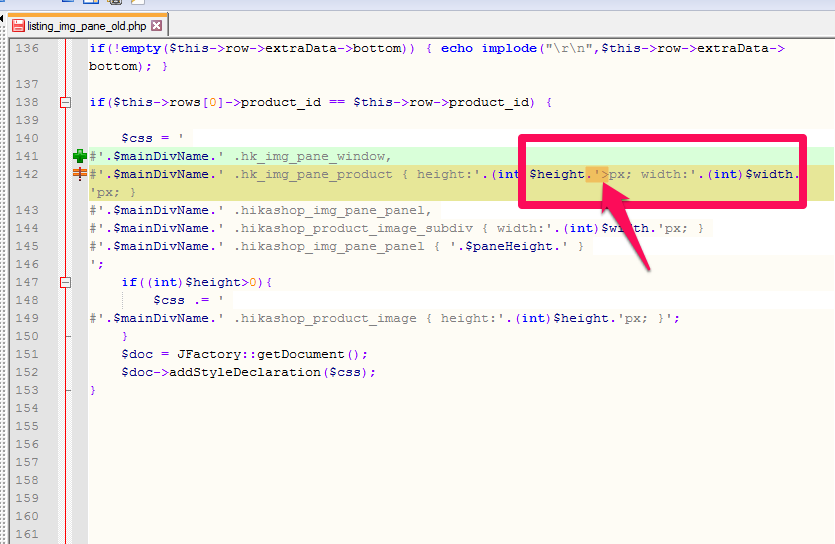Click the orange changed-line marker on line 142
Screen dimensions: 835x544
pos(80,174)
